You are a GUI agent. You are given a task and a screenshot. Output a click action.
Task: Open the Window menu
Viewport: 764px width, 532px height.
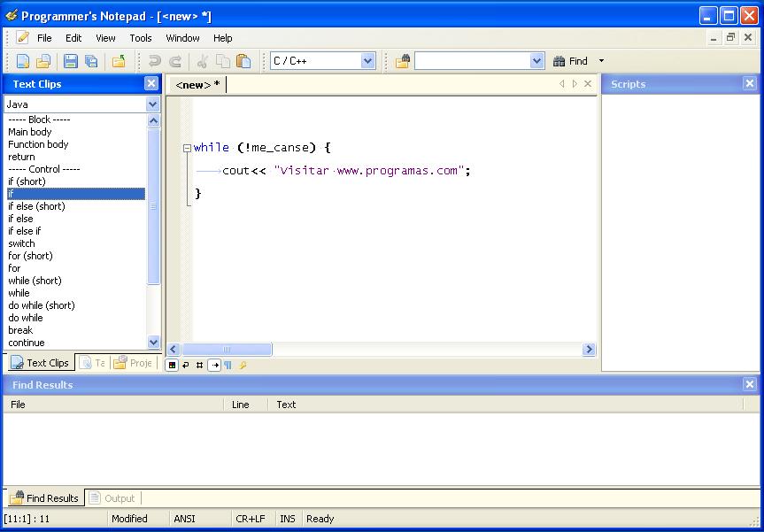click(x=182, y=37)
